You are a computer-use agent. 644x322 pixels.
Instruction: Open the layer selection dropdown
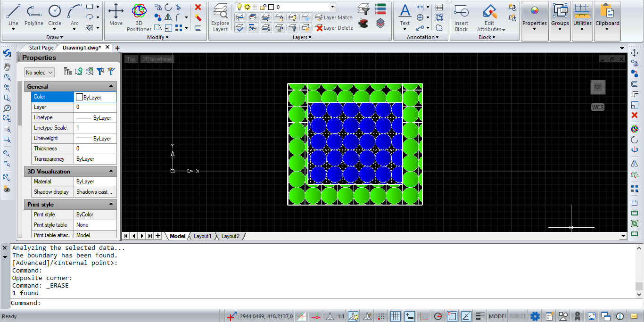[332, 7]
